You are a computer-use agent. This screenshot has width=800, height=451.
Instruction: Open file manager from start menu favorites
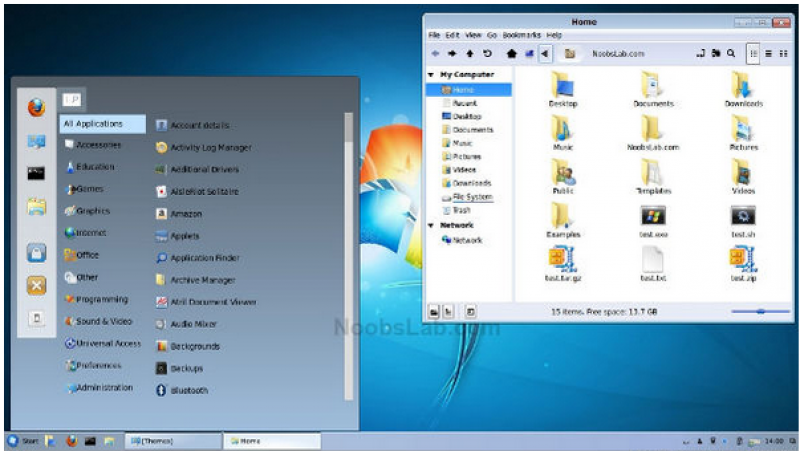point(36,207)
